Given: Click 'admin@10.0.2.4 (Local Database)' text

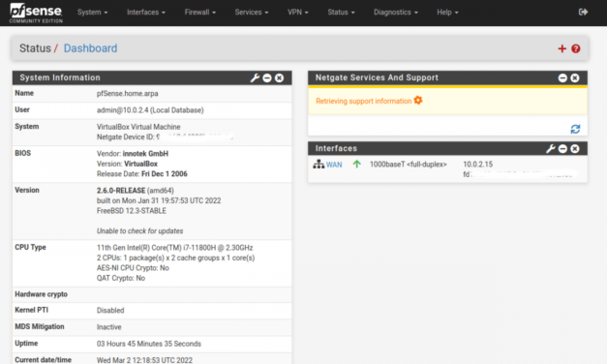Looking at the screenshot, I should [150, 110].
